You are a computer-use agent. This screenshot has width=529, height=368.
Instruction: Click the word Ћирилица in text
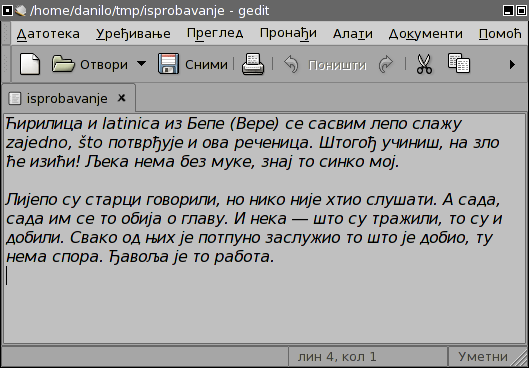click(44, 124)
